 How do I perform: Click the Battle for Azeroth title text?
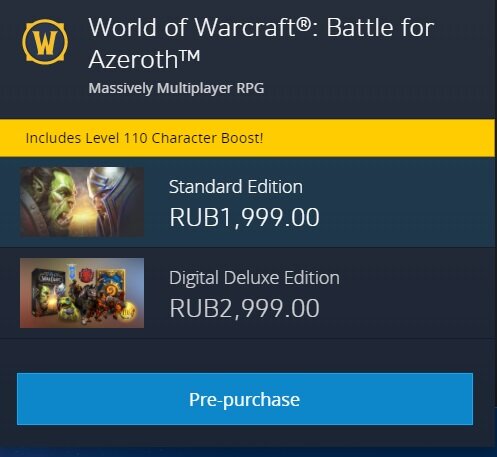261,43
